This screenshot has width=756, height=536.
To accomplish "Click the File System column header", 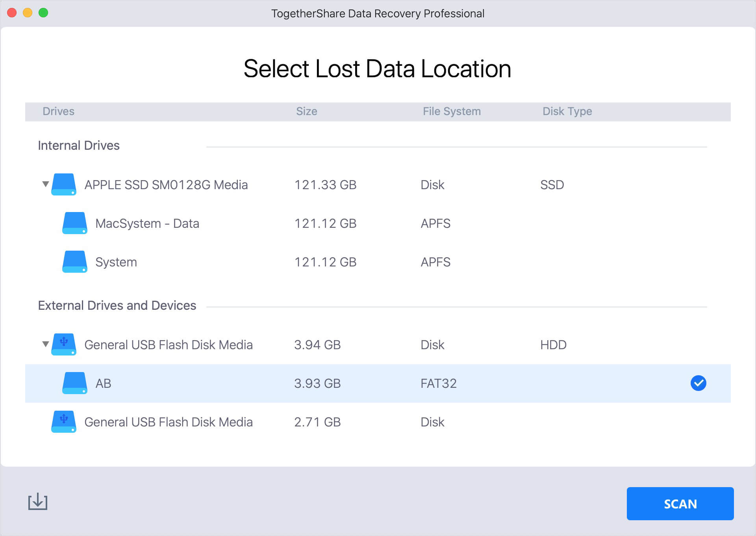I will (451, 112).
